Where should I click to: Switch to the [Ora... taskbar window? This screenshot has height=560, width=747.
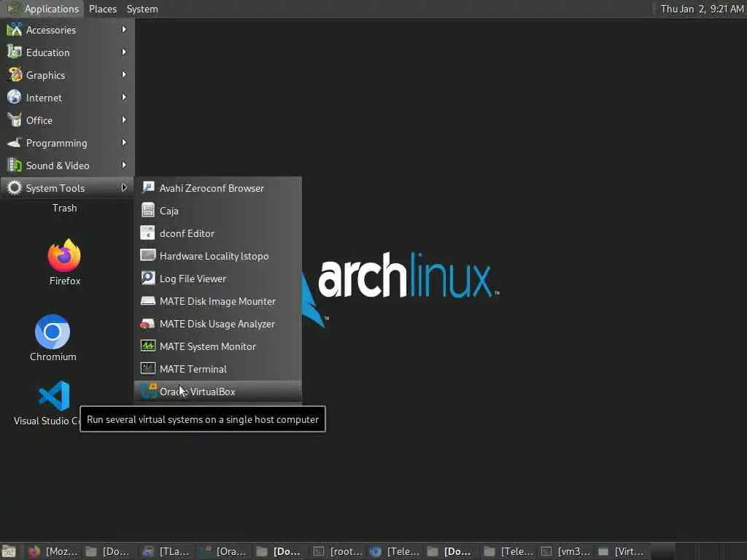coord(224,551)
